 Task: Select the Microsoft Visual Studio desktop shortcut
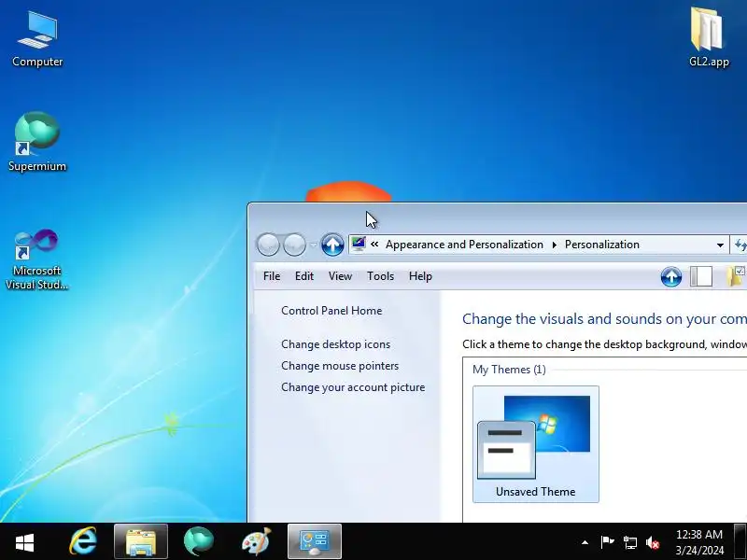(x=36, y=259)
